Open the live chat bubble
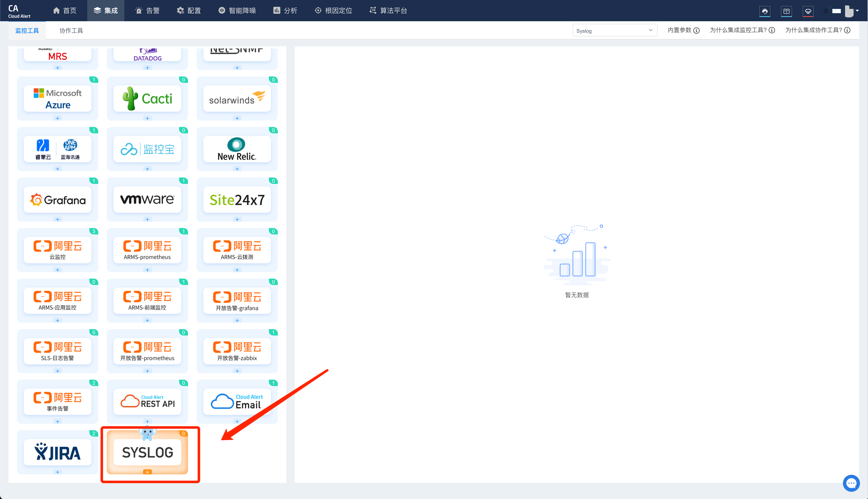The width and height of the screenshot is (868, 499). point(851,483)
